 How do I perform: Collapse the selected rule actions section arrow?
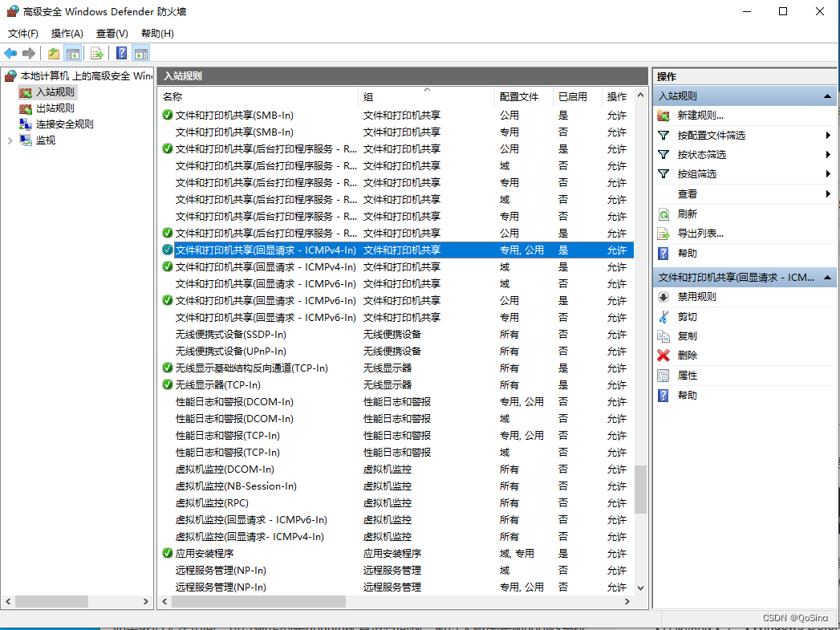tap(827, 278)
